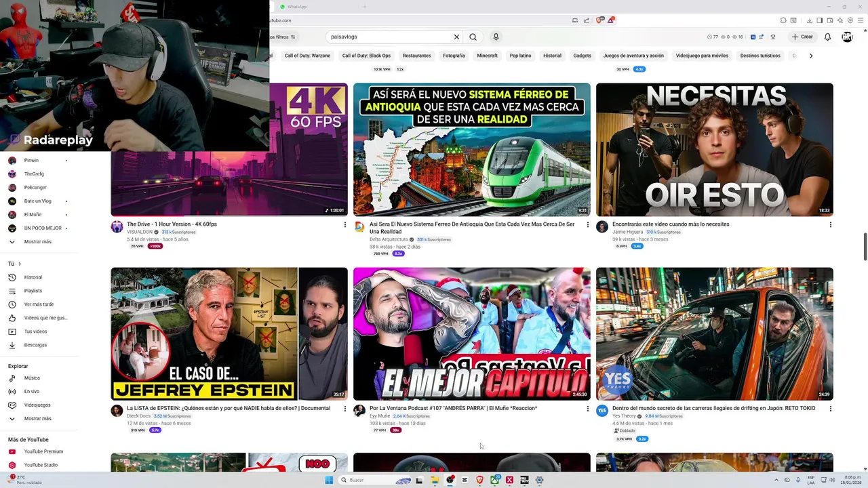The image size is (868, 488).
Task: Select the Gadgets chip
Action: click(582, 56)
